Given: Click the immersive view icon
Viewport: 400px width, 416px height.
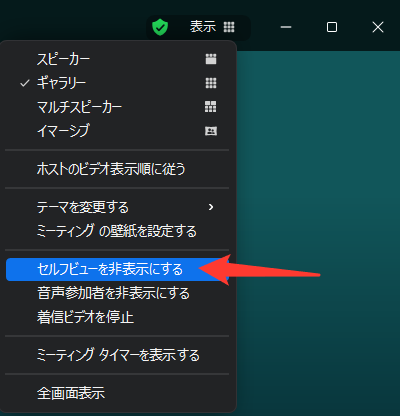Looking at the screenshot, I should coord(211,131).
